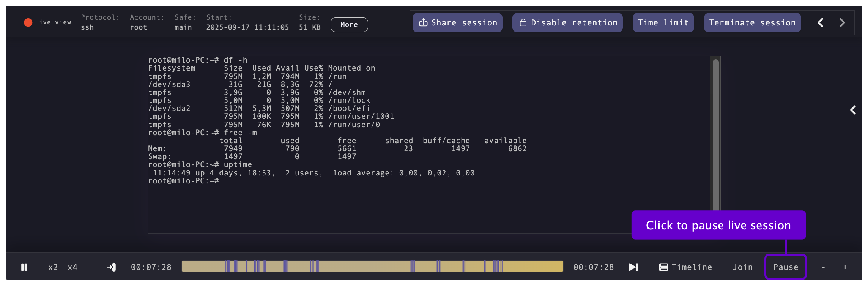Join the live session
Viewport: 868px width, 289px height.
pos(743,267)
